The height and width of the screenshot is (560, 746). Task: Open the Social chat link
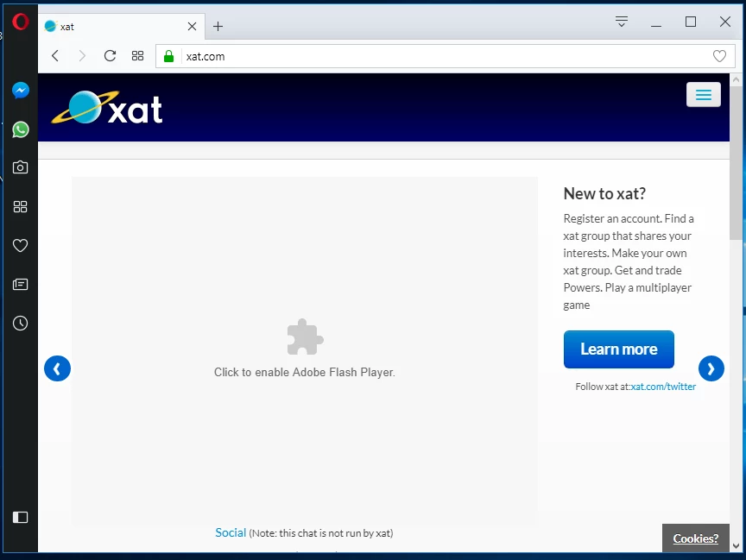[x=231, y=532]
